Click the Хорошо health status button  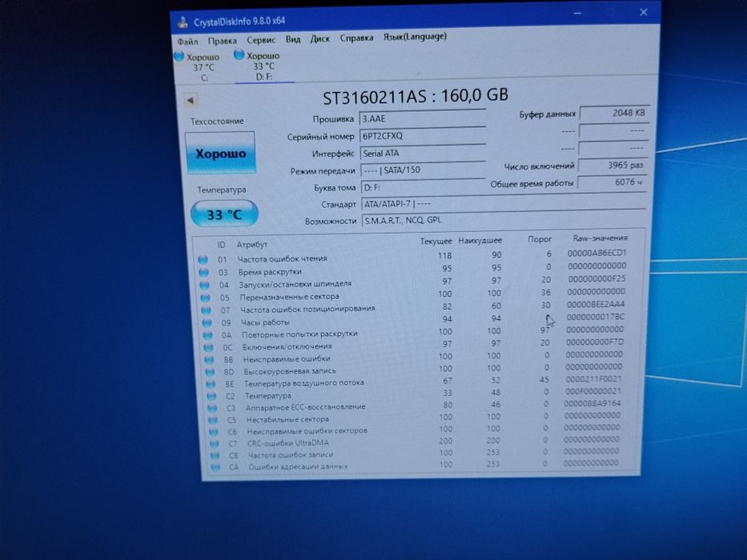(x=220, y=154)
